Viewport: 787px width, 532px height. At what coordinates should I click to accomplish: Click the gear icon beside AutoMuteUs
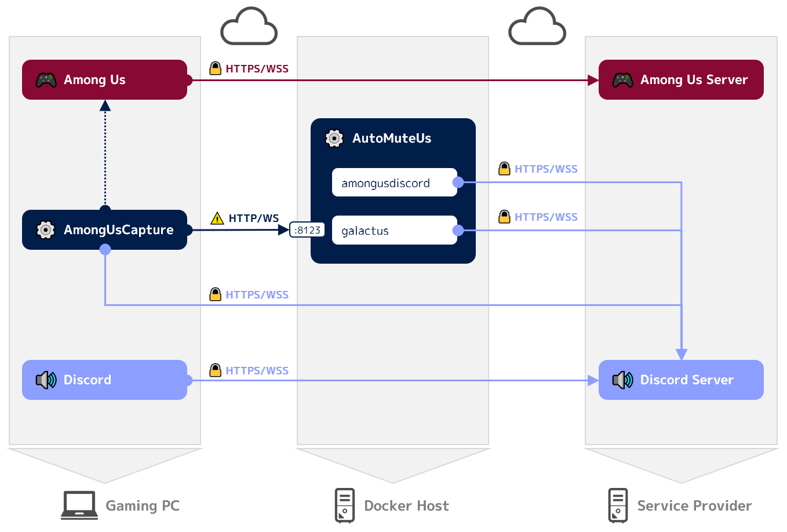pyautogui.click(x=334, y=139)
